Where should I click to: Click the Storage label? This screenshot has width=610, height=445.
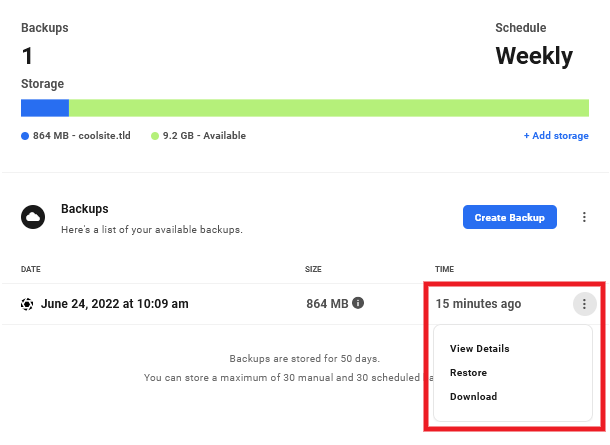(x=42, y=84)
